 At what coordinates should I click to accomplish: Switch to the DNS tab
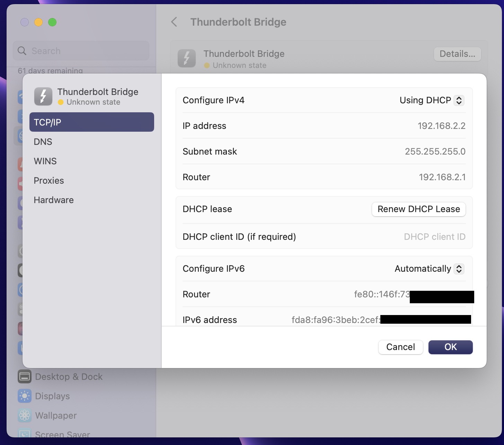[92, 141]
